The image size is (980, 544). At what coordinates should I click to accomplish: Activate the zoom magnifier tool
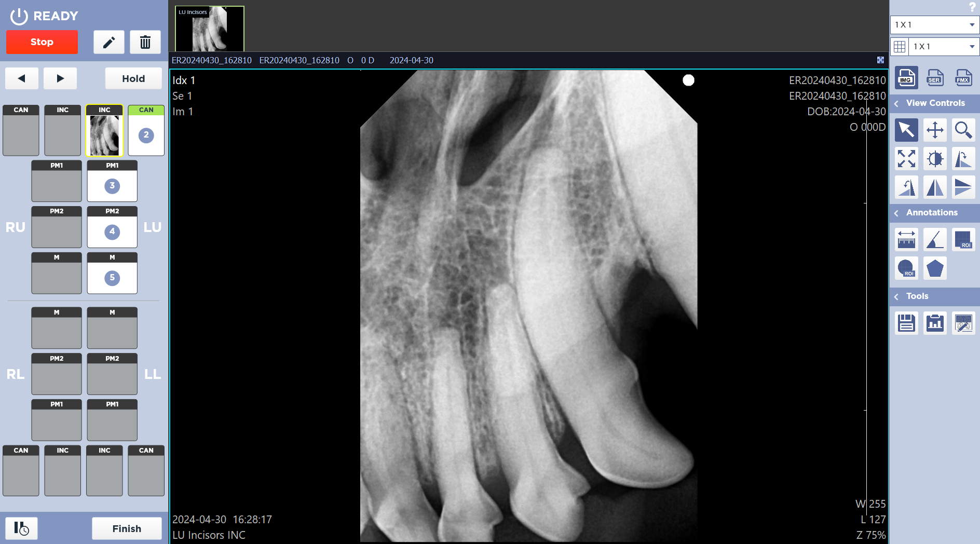pyautogui.click(x=963, y=130)
